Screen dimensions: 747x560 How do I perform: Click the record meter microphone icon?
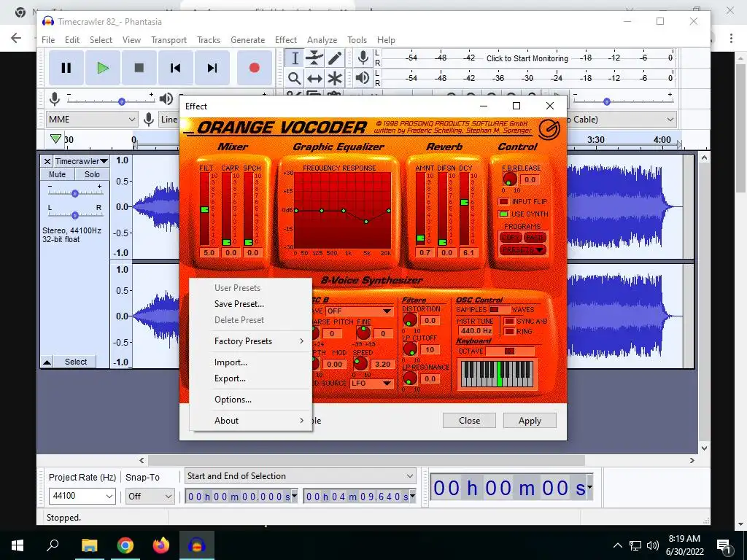363,58
